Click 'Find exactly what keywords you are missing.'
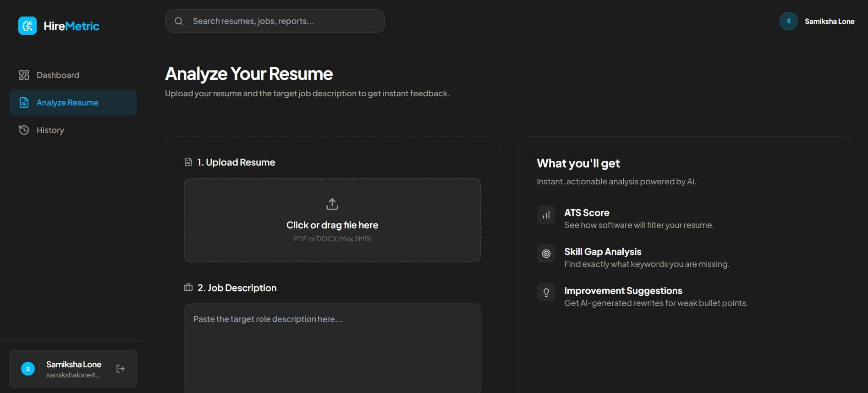The height and width of the screenshot is (393, 868). 647,264
